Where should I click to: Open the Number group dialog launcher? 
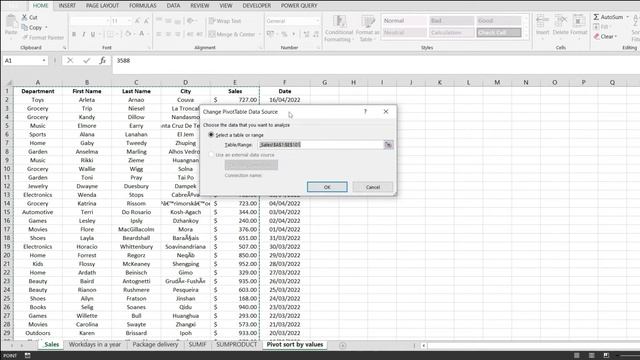pos(318,48)
